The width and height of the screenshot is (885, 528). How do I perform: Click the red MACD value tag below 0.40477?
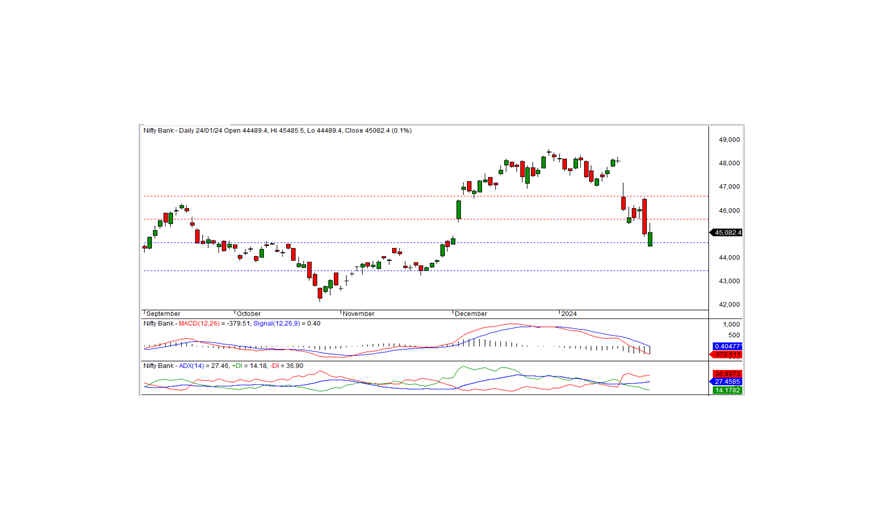[x=726, y=355]
